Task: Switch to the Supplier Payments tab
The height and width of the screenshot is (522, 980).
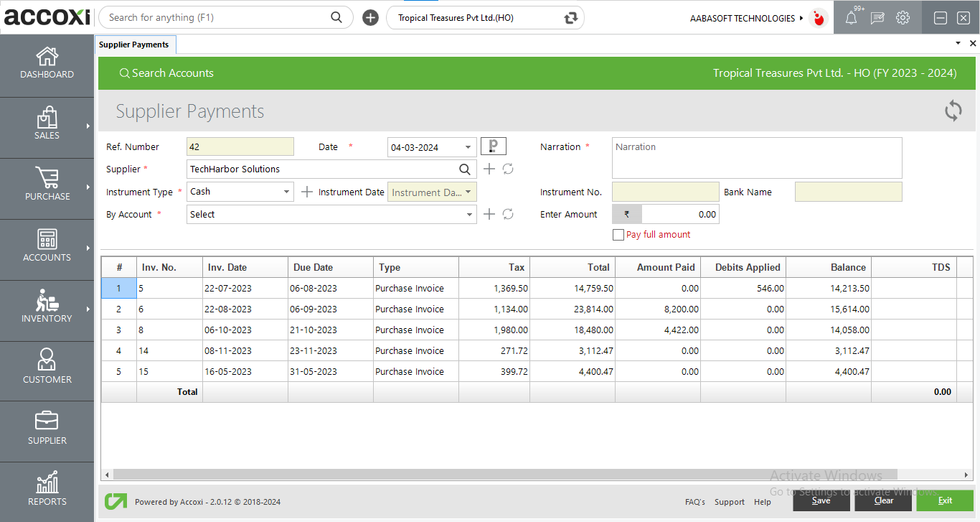Action: (x=135, y=44)
